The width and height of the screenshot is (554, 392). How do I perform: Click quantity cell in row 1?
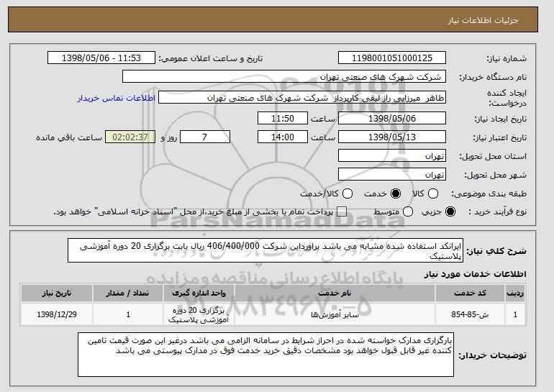(x=128, y=314)
